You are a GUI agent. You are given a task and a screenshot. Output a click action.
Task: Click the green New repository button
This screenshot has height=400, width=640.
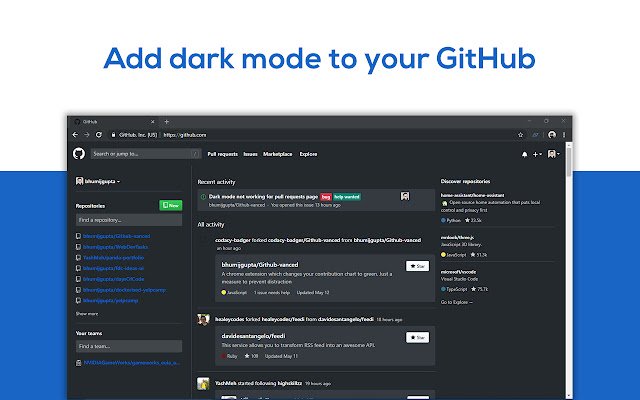tap(171, 205)
